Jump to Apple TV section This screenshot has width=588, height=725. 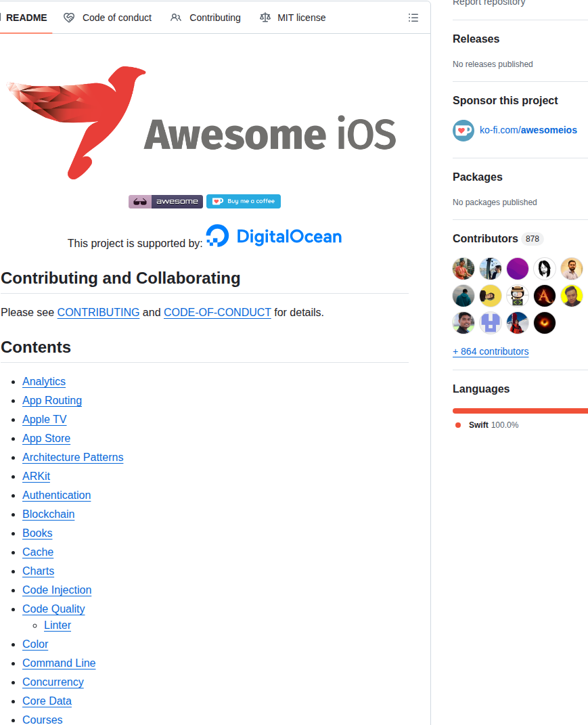[x=45, y=420]
